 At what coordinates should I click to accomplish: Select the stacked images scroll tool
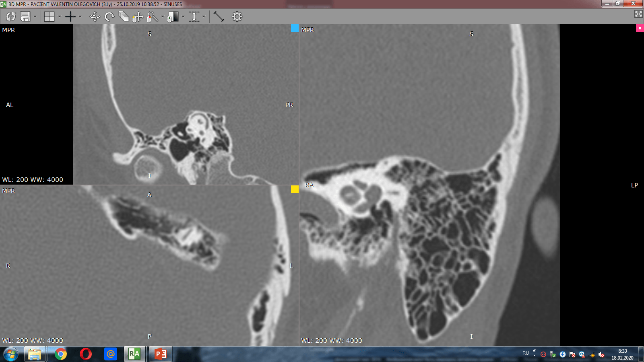point(124,16)
